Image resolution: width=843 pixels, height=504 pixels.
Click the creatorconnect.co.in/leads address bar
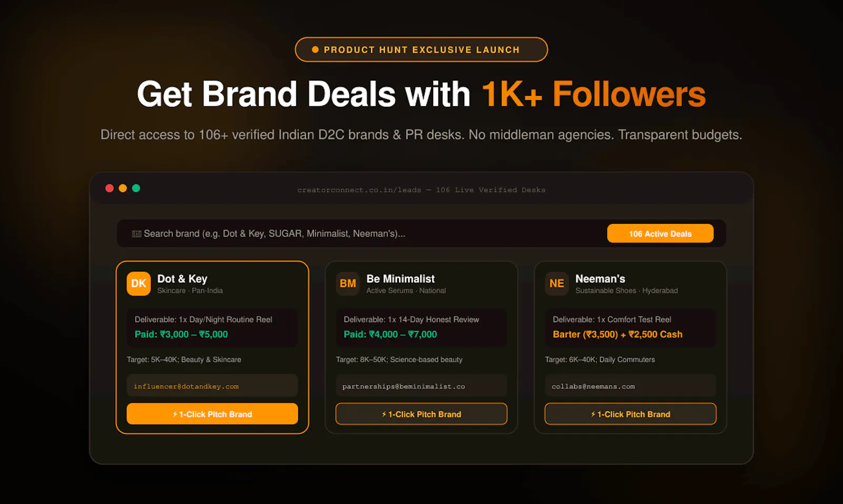[421, 190]
